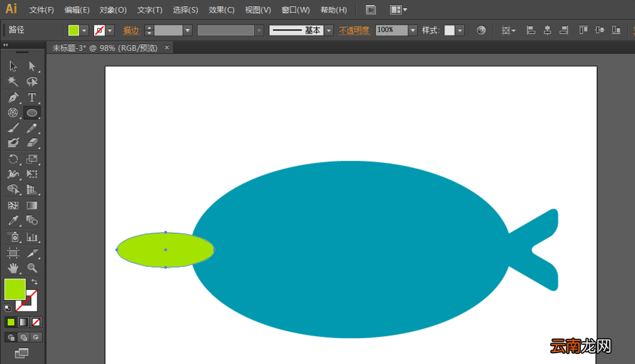Select the Blend tool
This screenshot has width=635, height=364.
(x=32, y=221)
